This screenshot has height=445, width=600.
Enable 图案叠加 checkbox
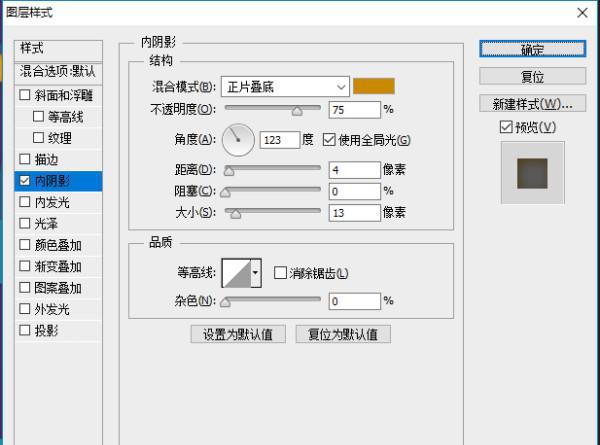pyautogui.click(x=25, y=287)
